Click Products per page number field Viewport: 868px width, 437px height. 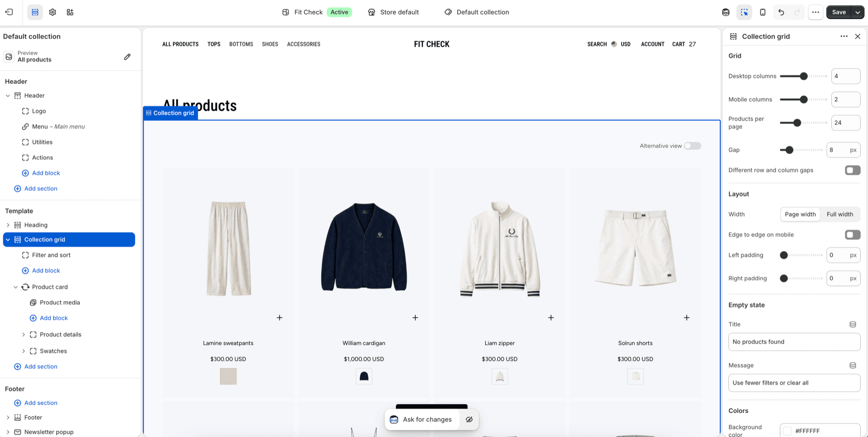click(x=846, y=123)
